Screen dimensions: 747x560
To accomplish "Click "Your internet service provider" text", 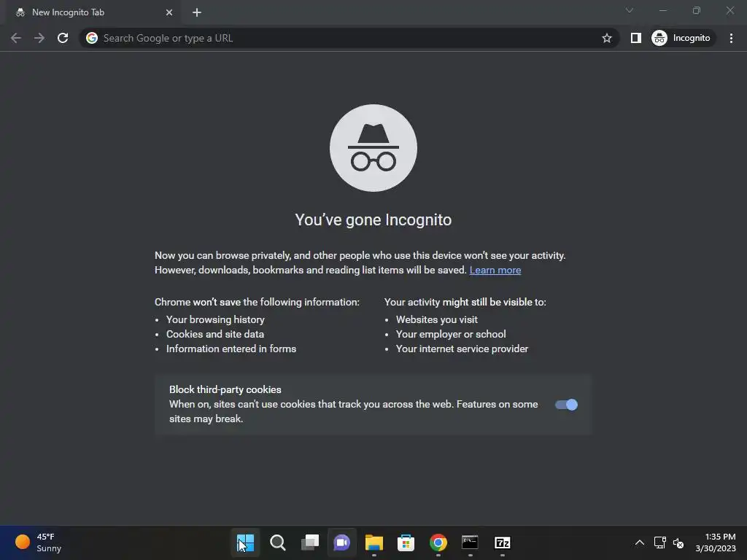I will [x=462, y=349].
